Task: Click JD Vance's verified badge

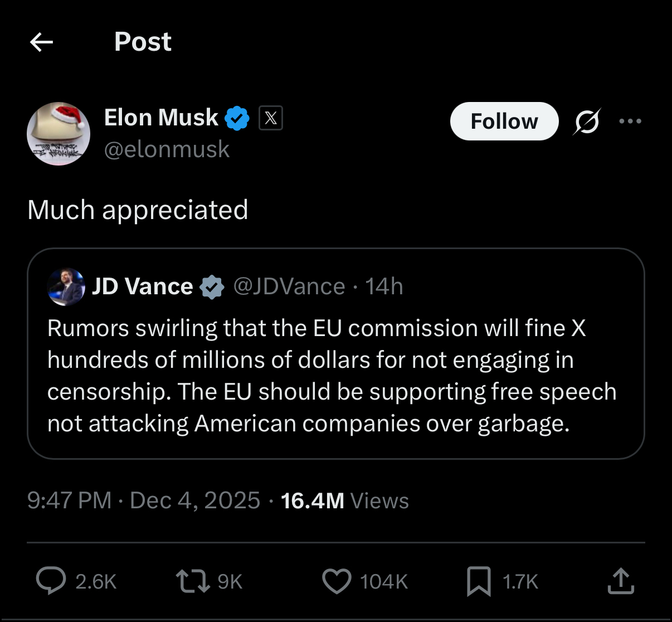Action: click(x=212, y=287)
